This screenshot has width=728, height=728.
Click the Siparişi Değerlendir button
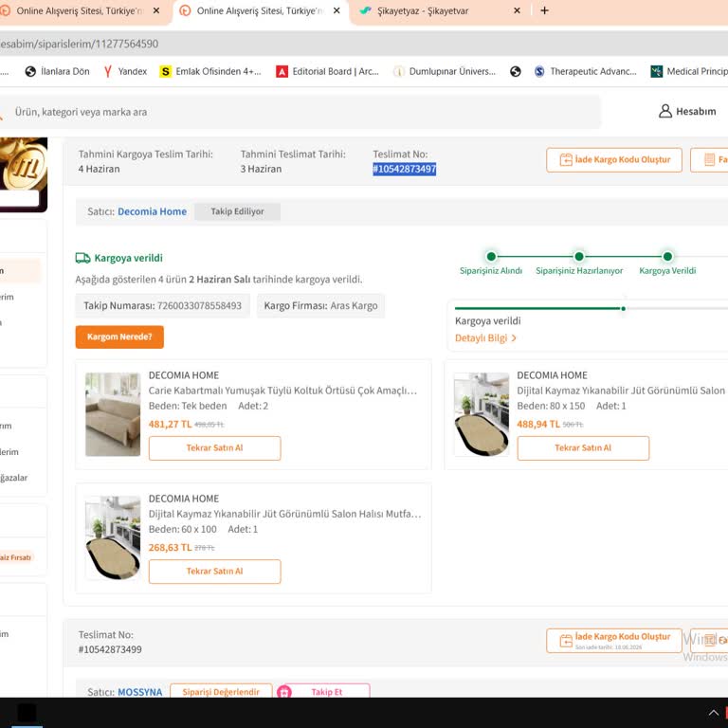221,692
